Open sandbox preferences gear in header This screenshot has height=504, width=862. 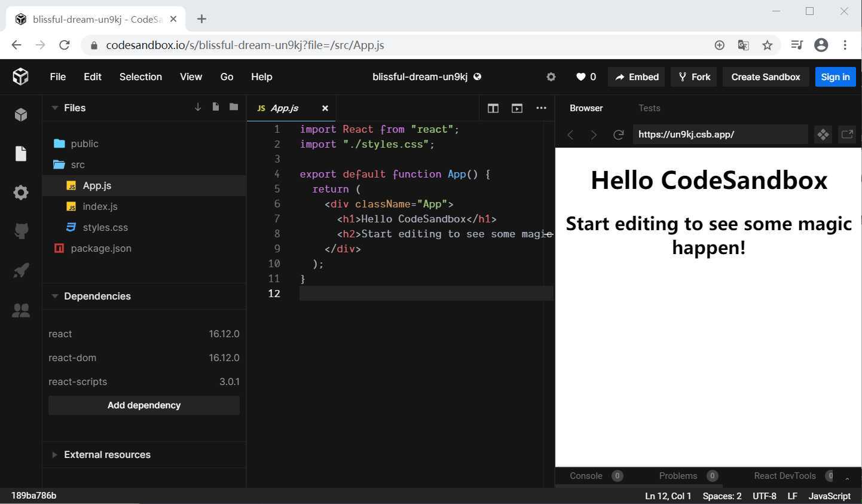click(551, 77)
